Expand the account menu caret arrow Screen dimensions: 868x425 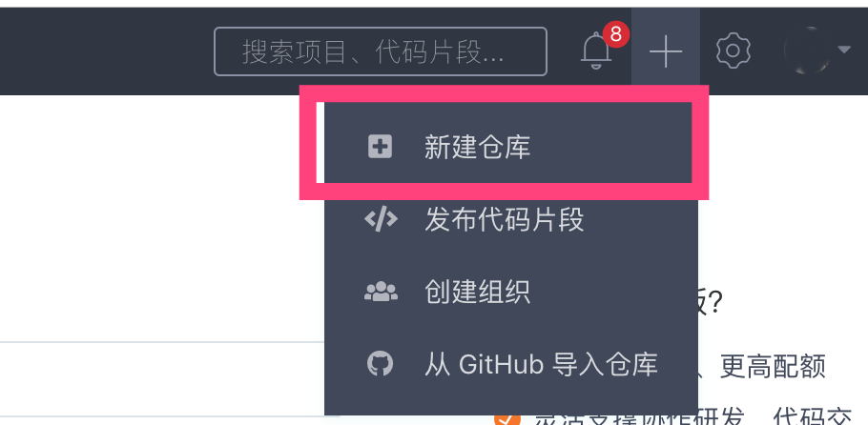click(844, 50)
